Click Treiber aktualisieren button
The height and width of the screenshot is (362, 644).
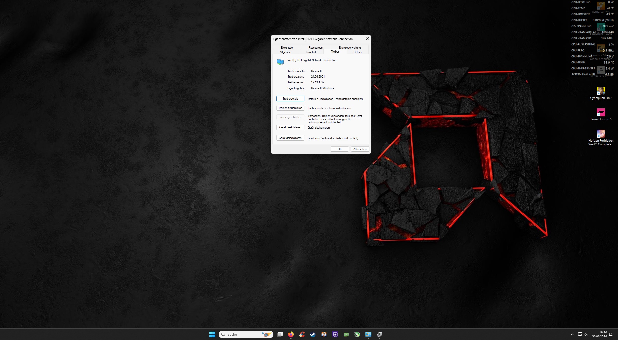coord(290,108)
